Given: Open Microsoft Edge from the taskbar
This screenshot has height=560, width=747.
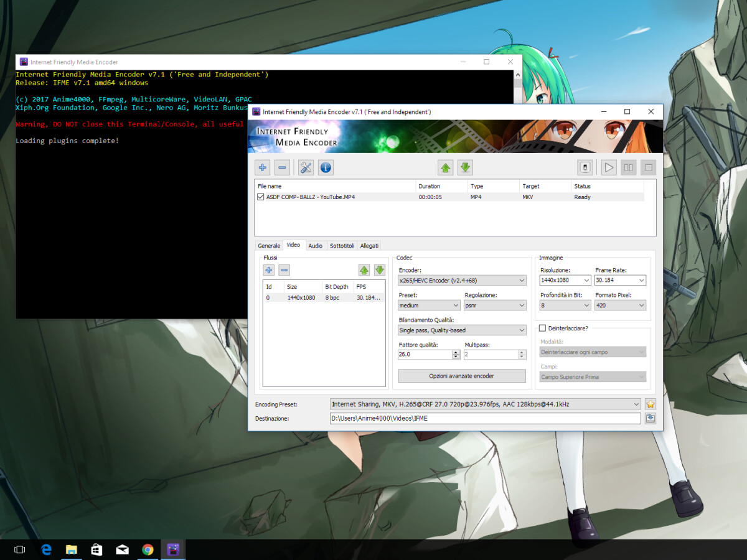Looking at the screenshot, I should [x=46, y=549].
